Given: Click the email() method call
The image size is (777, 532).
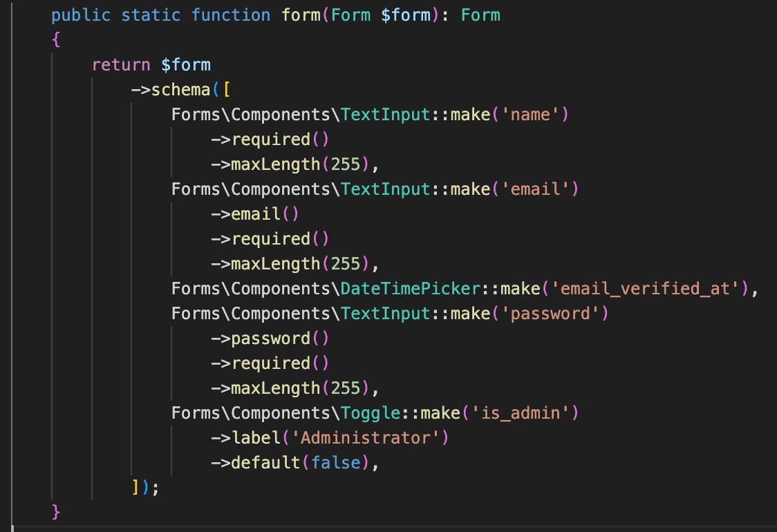Looking at the screenshot, I should tap(256, 214).
